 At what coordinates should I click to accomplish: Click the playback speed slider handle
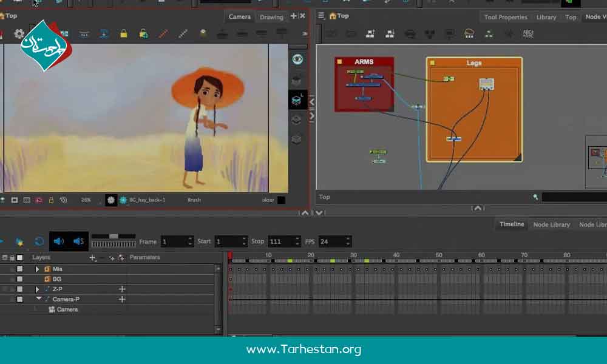pyautogui.click(x=114, y=237)
